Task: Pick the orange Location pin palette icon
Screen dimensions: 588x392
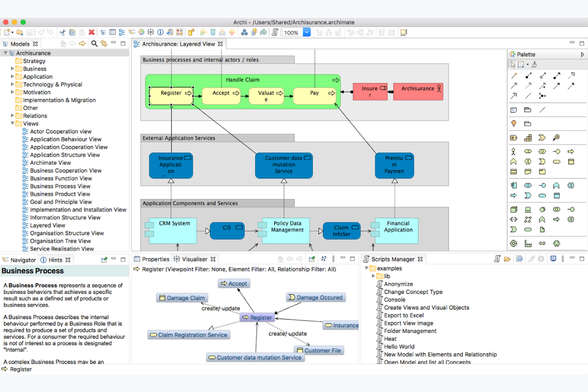Action: click(513, 124)
